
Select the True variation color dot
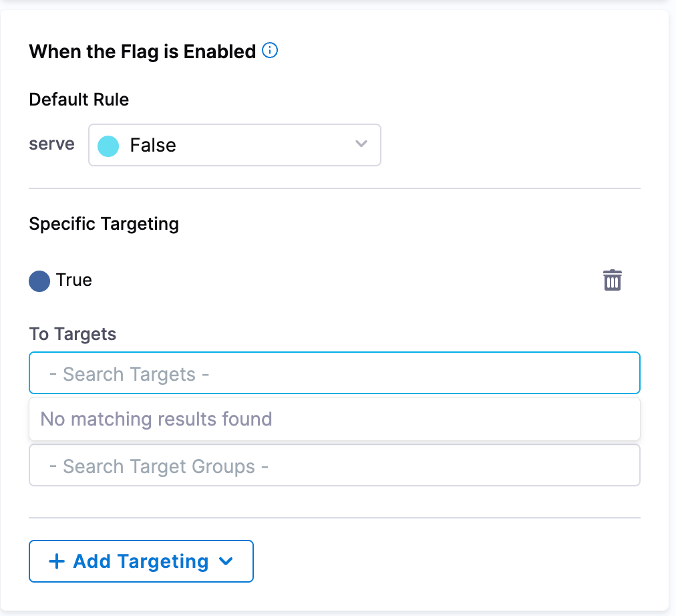(x=39, y=281)
